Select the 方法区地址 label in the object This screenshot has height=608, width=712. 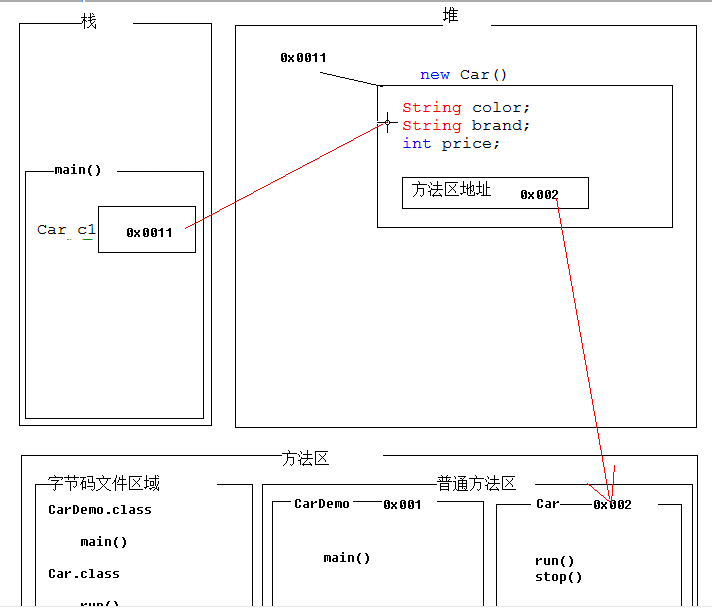tap(451, 189)
